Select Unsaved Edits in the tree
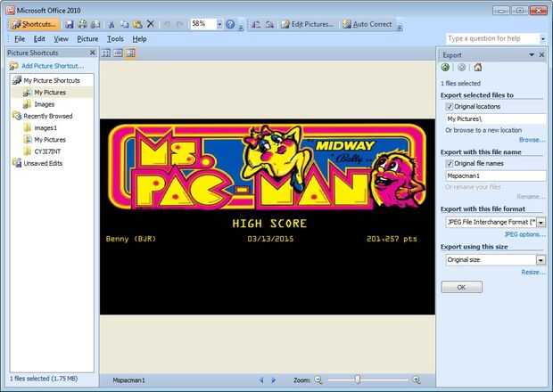 click(43, 163)
